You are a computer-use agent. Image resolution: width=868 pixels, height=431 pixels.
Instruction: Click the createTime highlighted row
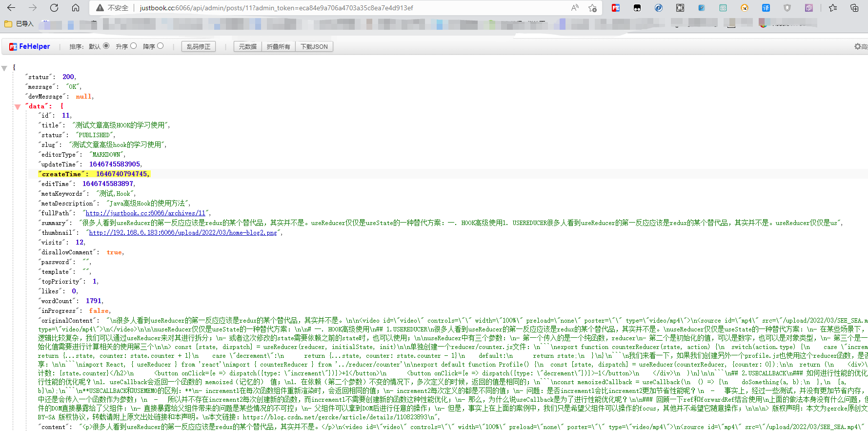94,174
